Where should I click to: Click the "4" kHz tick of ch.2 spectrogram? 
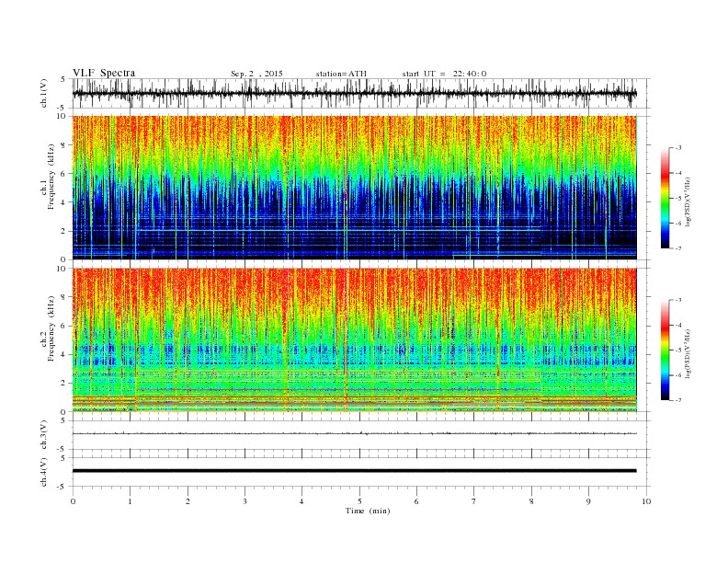pos(64,354)
